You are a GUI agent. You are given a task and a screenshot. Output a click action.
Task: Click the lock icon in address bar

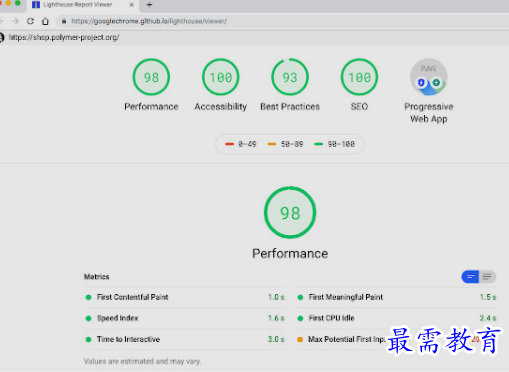(x=64, y=21)
